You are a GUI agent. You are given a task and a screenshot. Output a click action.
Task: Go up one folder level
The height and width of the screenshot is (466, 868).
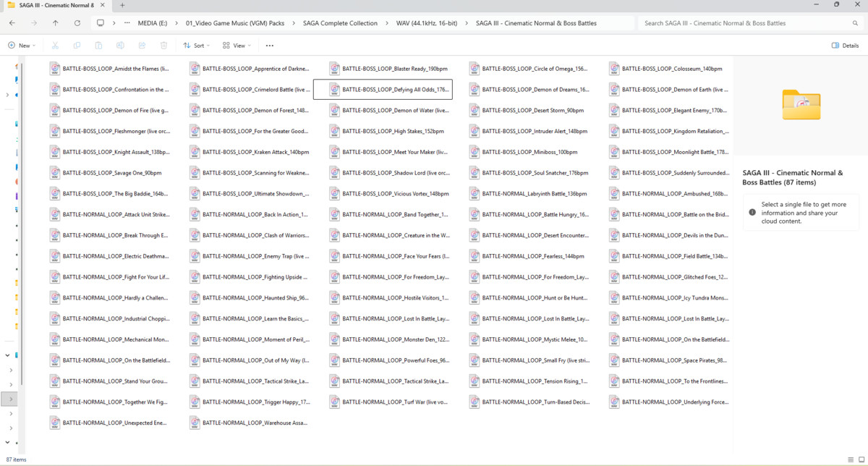pyautogui.click(x=56, y=23)
